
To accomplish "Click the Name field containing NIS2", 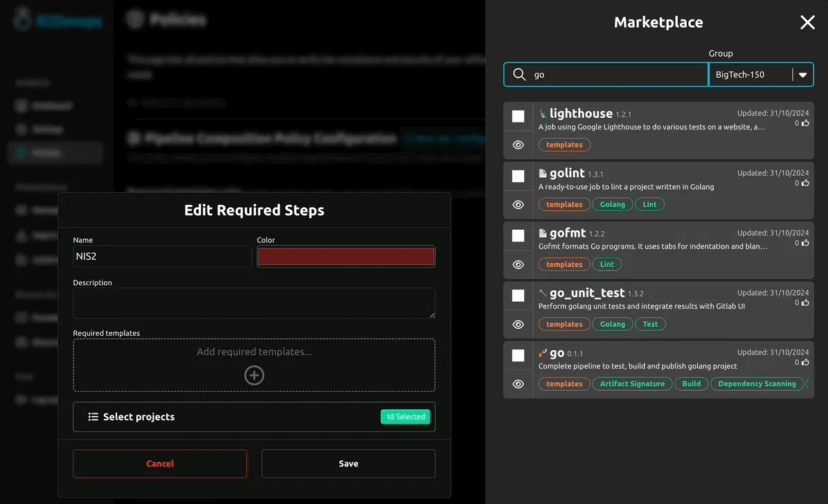I will coord(161,255).
